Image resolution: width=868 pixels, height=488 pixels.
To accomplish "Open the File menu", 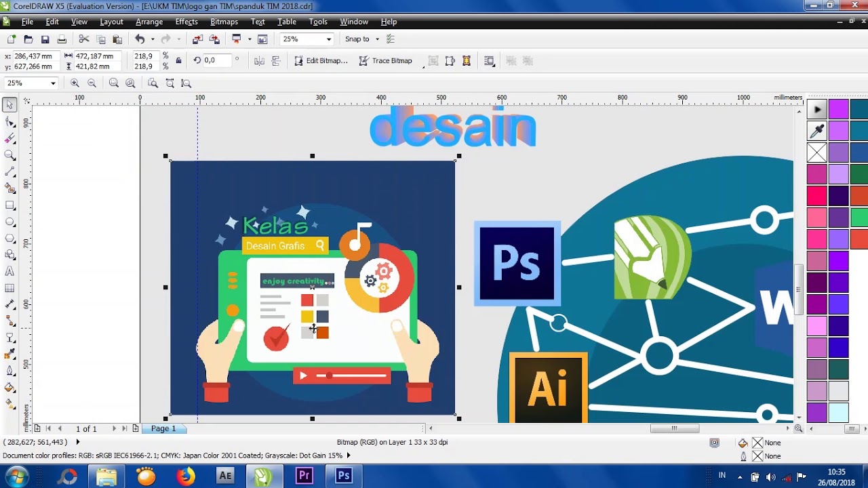I will tap(27, 22).
